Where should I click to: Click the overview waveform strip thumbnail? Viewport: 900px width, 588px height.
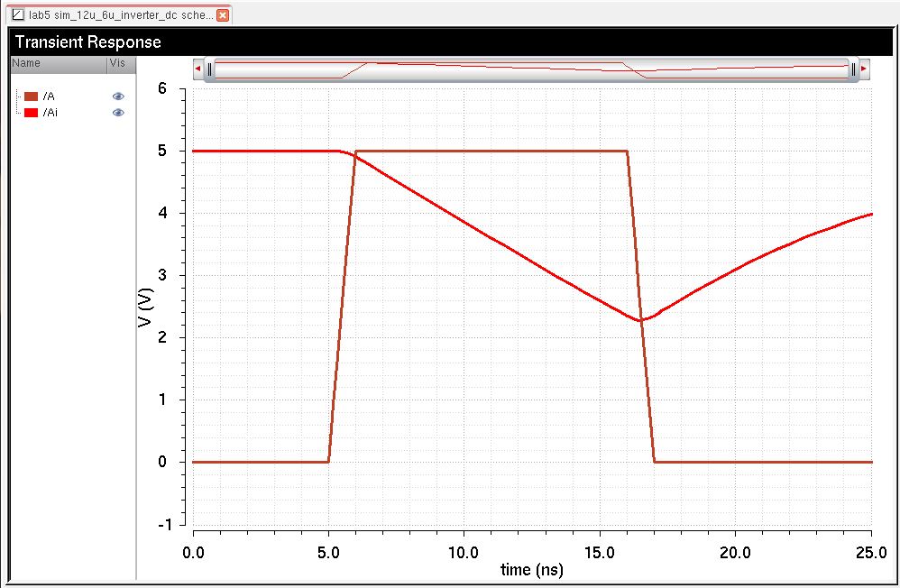tap(531, 69)
